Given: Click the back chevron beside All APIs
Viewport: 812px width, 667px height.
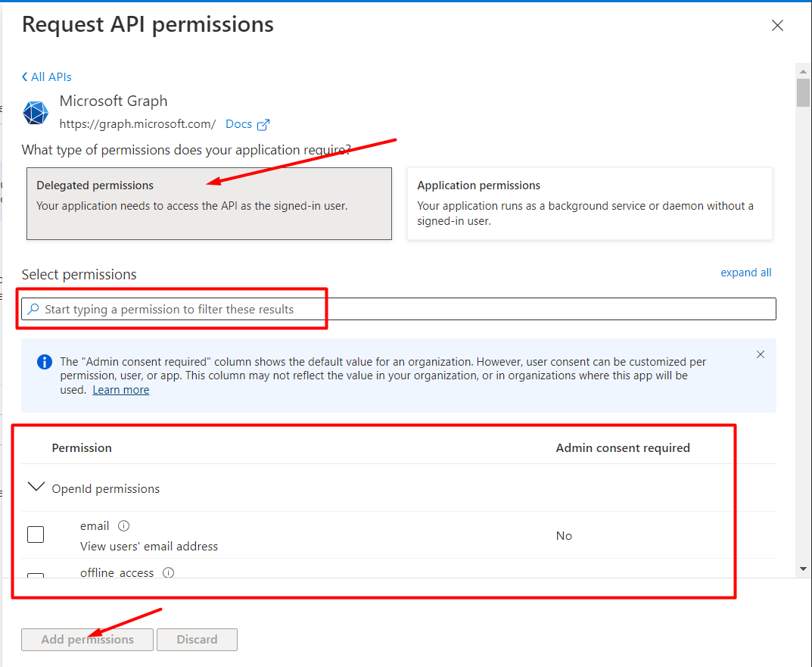Looking at the screenshot, I should [24, 77].
